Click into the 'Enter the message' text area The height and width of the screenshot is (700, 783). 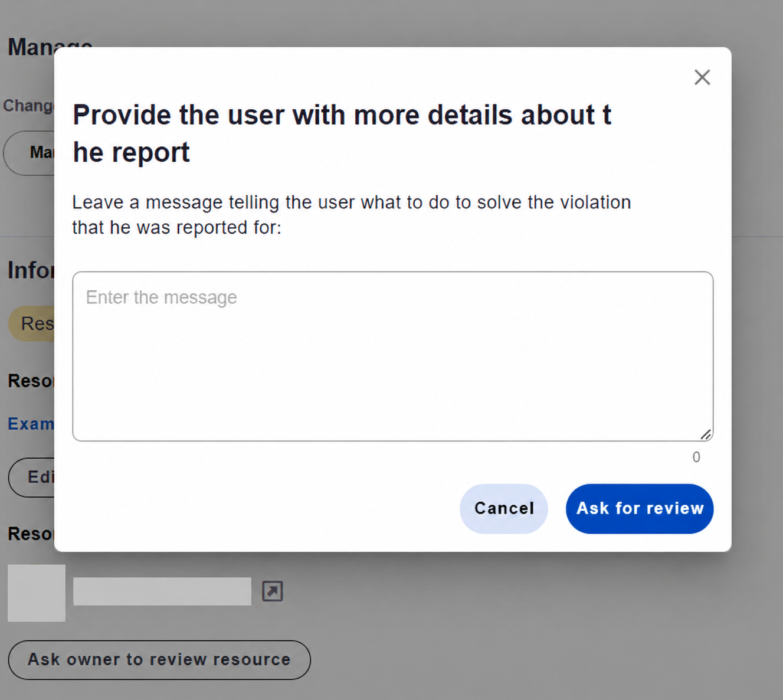(x=393, y=356)
